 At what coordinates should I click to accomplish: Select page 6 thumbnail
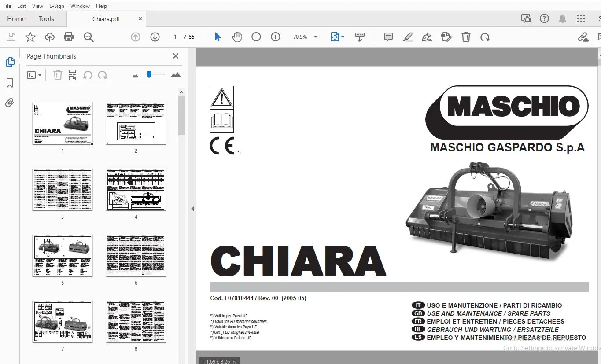[136, 255]
